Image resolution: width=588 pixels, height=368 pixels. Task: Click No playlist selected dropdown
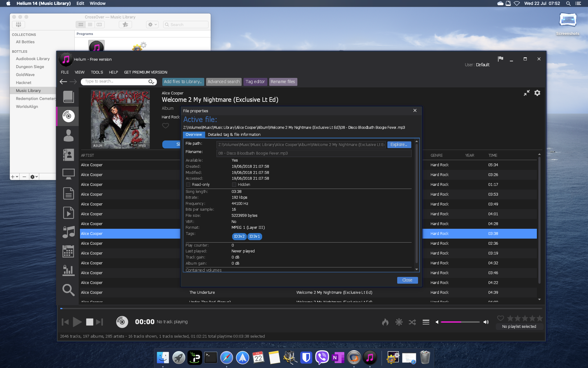[x=519, y=327]
